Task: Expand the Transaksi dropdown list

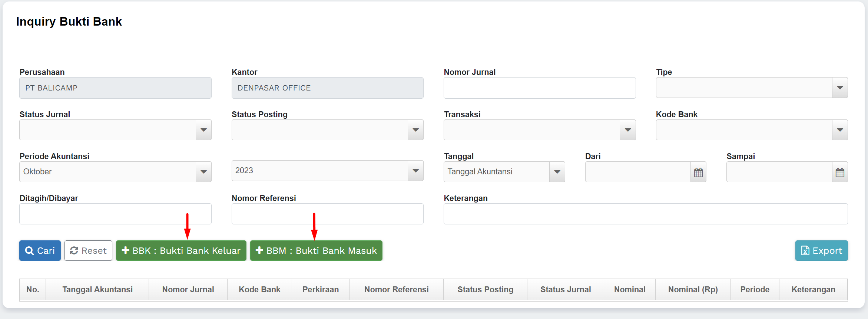Action: point(627,130)
